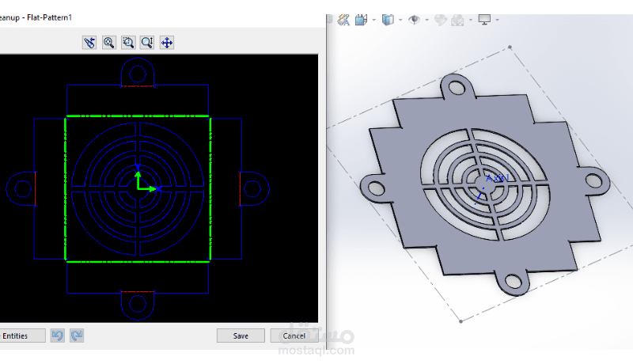
Task: Click the Apply Scene icon
Action: 458,20
